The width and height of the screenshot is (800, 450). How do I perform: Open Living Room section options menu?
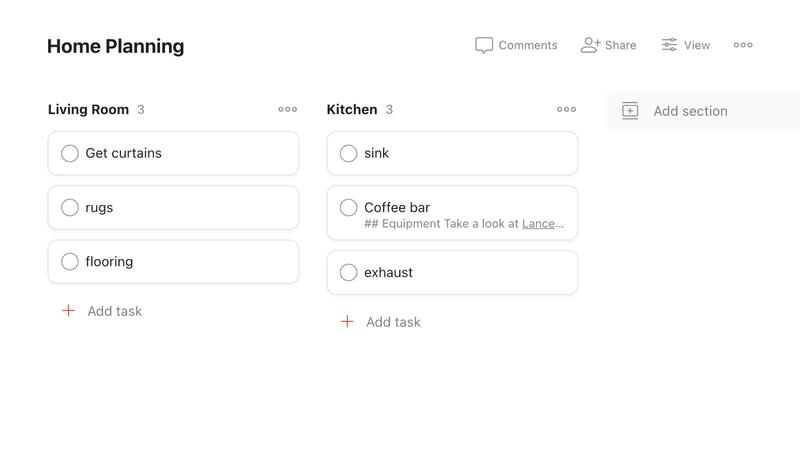[x=288, y=109]
